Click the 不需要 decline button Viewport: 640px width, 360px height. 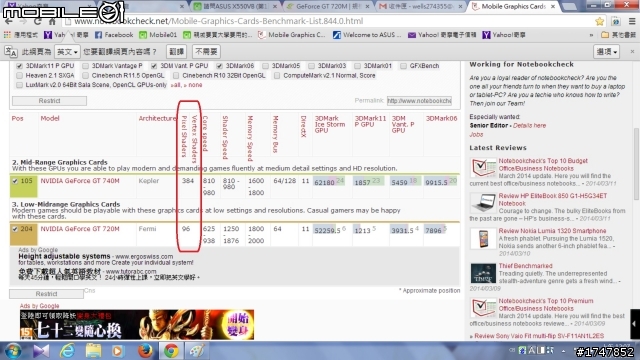click(206, 52)
